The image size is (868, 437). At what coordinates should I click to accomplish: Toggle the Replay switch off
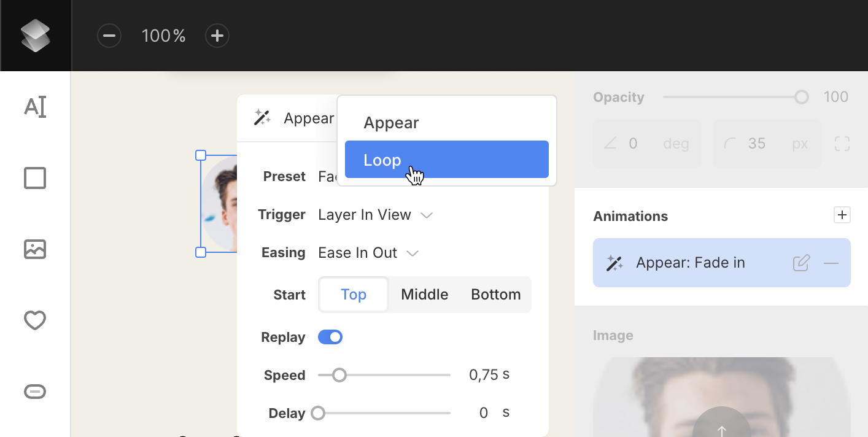tap(330, 337)
